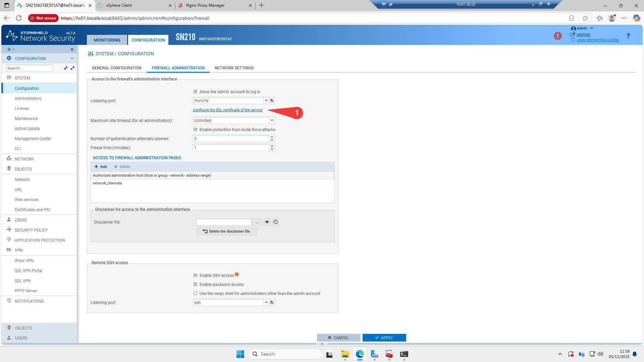Screen dimensions: 644x362
Task: Expand the bottom USERS panel
Action: (39, 338)
